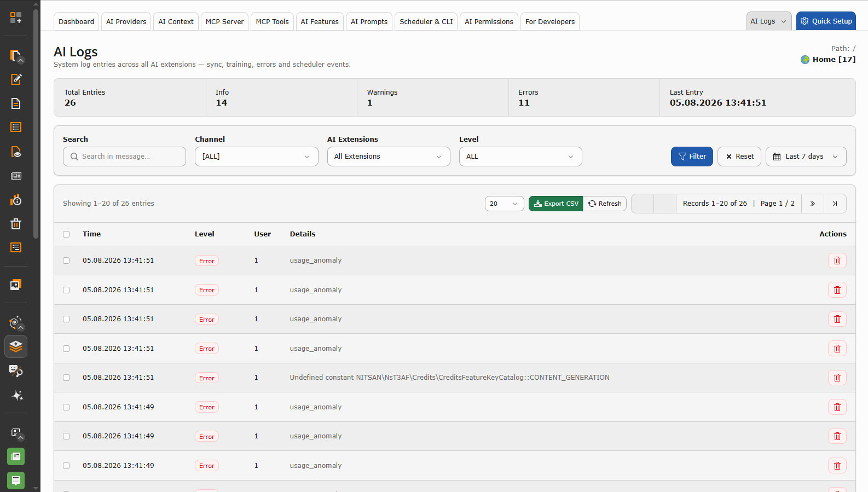Click the Home [17] path link
Viewport: 868px width, 492px height.
pos(834,60)
